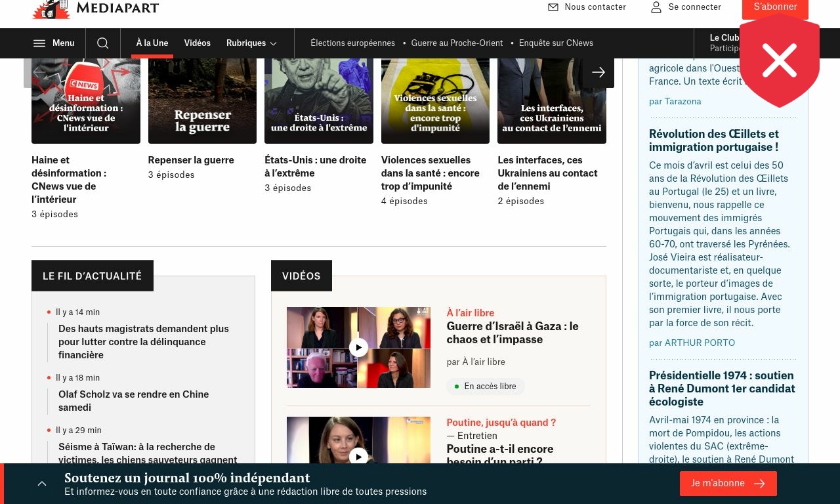Click the Je m'abonne button
Image resolution: width=840 pixels, height=504 pixels.
pyautogui.click(x=728, y=484)
